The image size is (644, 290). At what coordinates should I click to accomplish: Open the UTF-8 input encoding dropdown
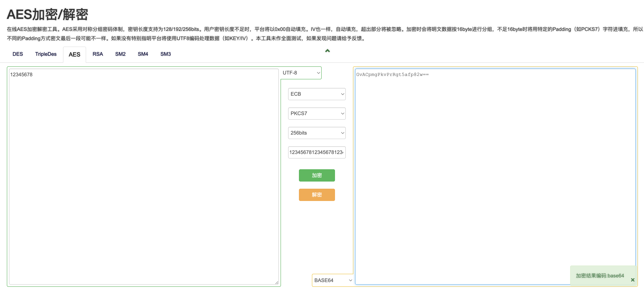[301, 73]
